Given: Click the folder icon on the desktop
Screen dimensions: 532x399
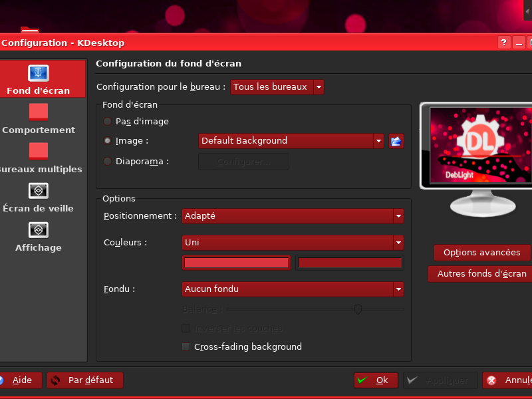Looking at the screenshot, I should [29, 29].
